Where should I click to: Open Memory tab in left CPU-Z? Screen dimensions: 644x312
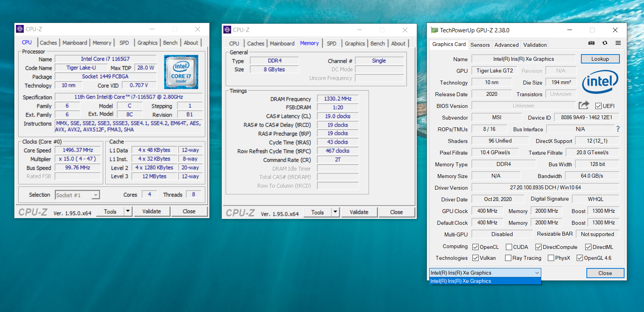(x=102, y=43)
